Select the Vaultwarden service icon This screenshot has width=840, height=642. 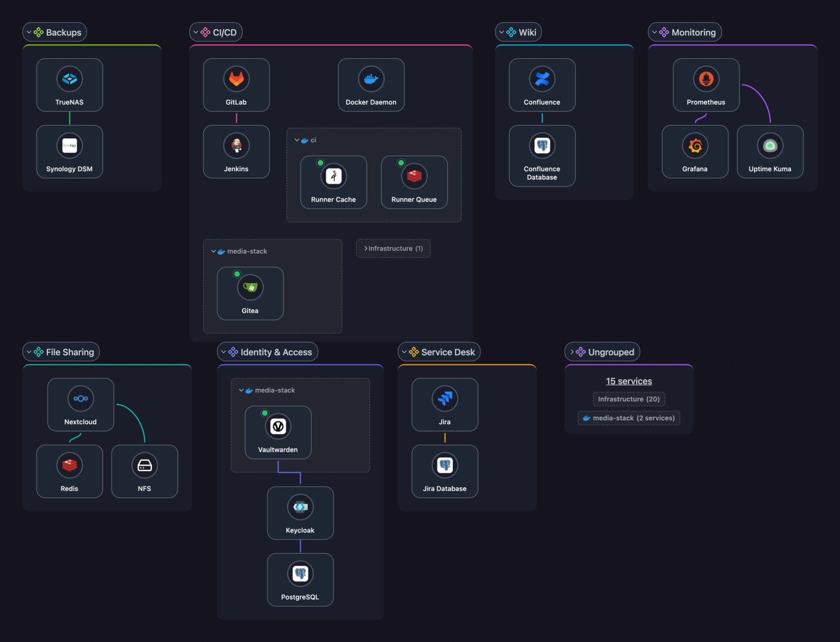click(278, 426)
